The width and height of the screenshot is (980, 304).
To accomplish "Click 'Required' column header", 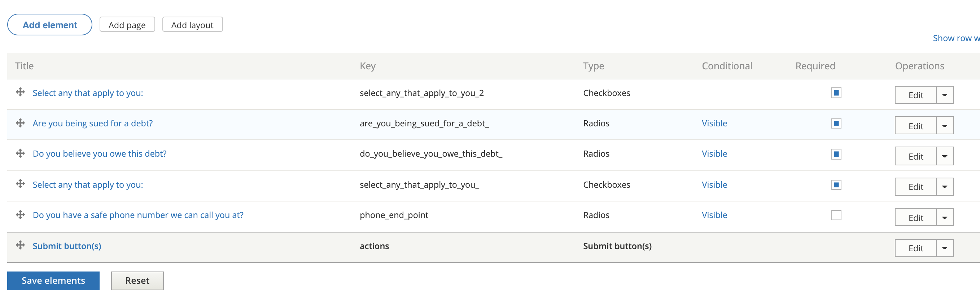I will [815, 66].
